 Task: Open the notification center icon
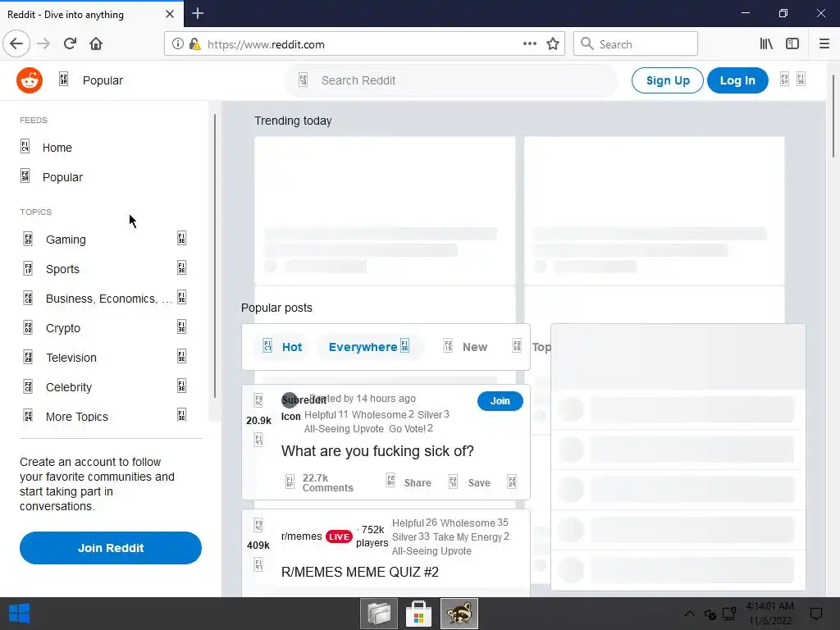pos(816,614)
